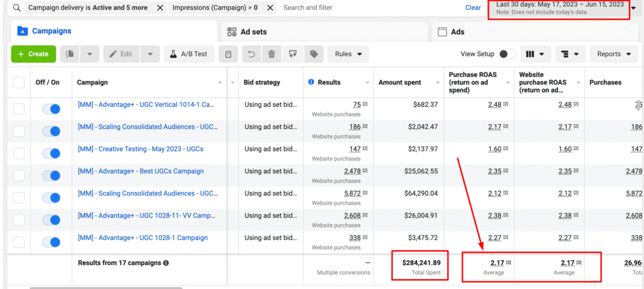Toggle off the Creative Testing May 2023 campaign
This screenshot has height=289, width=644.
coord(52,154)
